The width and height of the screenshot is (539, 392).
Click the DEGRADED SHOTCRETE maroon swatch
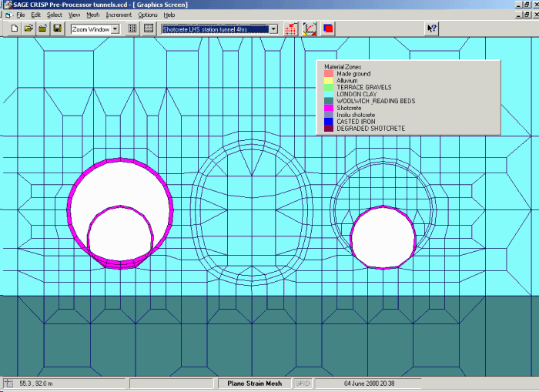pyautogui.click(x=329, y=129)
